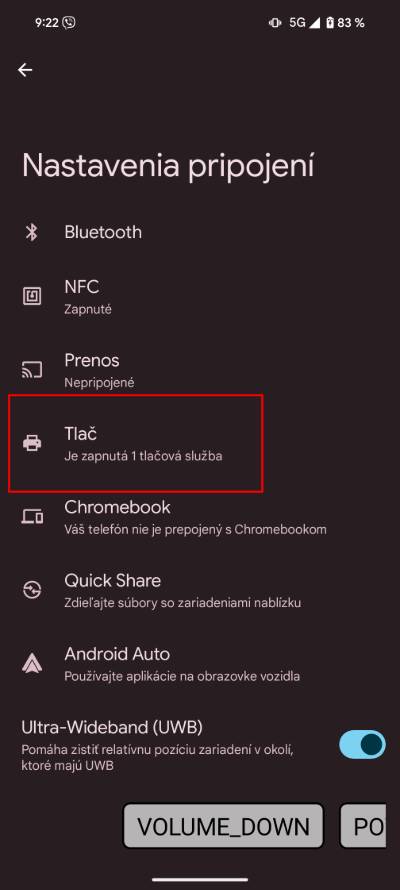
Task: Click the VOLUME_DOWN button
Action: coord(223,826)
